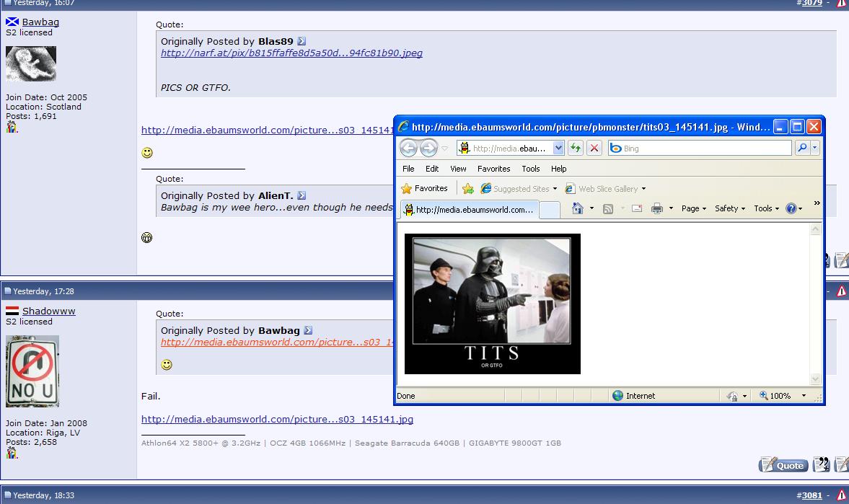Open Shadowww's user profile link

tap(49, 311)
